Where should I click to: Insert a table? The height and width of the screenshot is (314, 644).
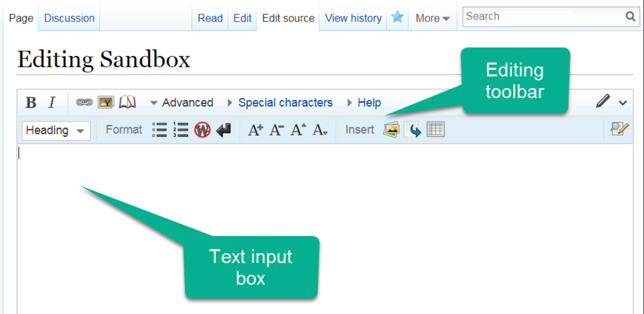tap(436, 129)
